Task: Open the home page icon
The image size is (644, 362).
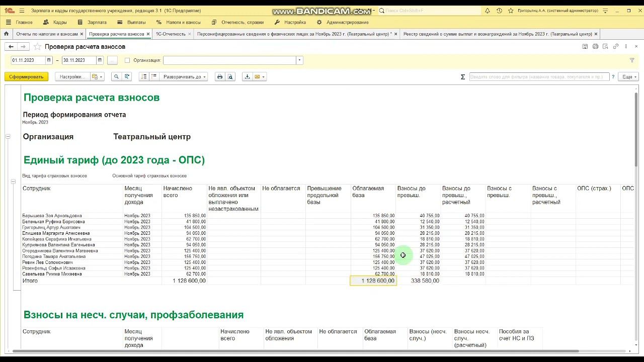Action: (x=7, y=34)
